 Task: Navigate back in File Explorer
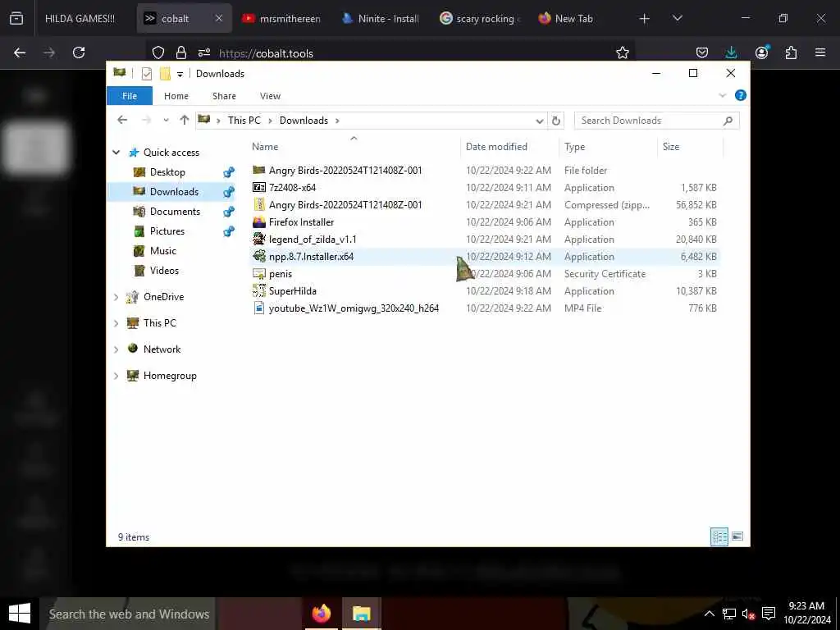[x=122, y=120]
